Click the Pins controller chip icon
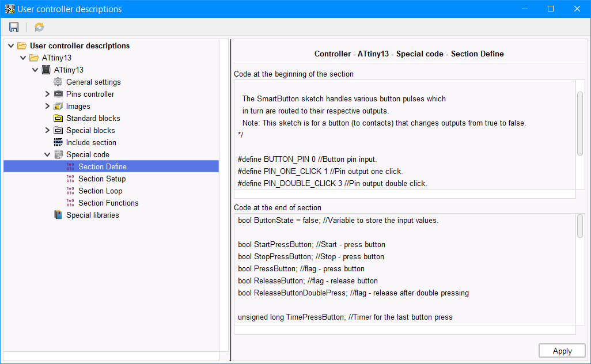Image resolution: width=591 pixels, height=364 pixels. [x=58, y=94]
